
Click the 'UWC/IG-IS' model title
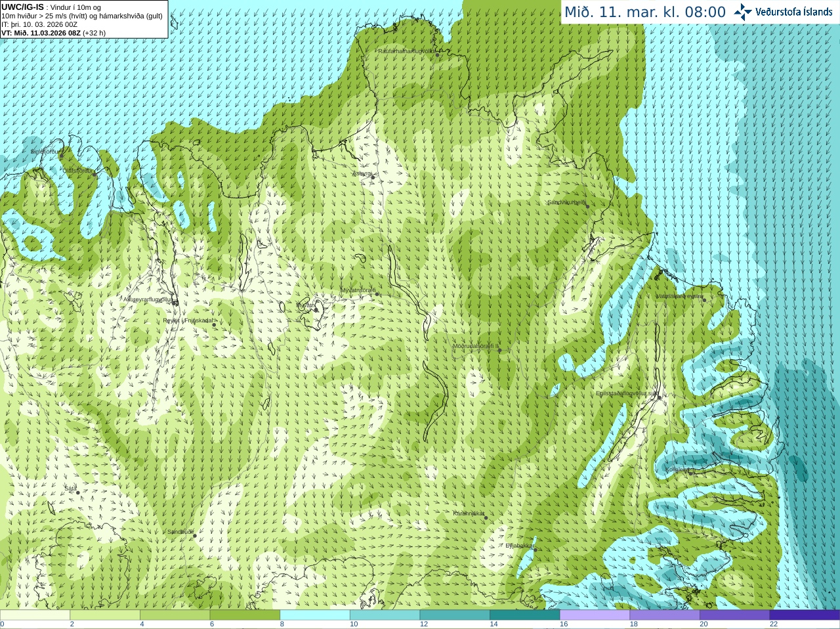(x=22, y=7)
